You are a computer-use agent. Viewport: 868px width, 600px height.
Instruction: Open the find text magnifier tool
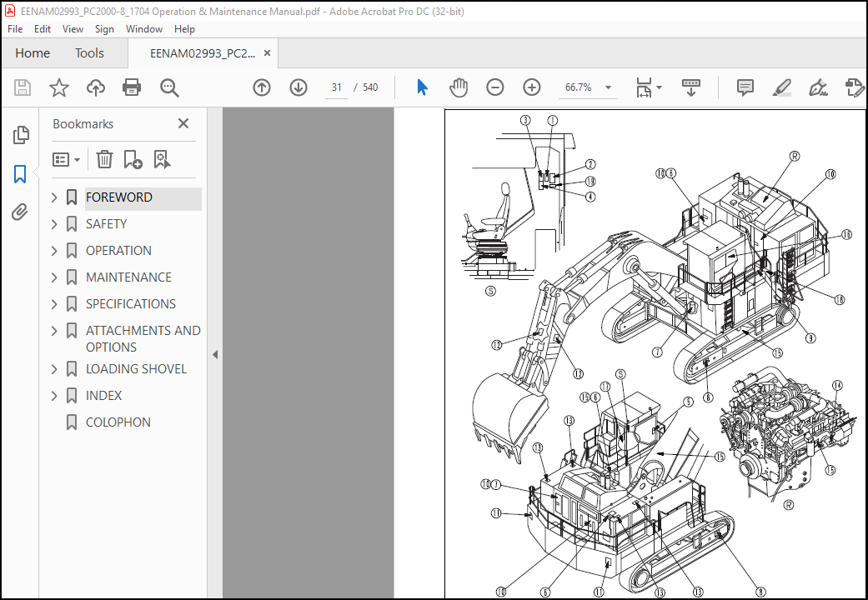click(x=169, y=87)
